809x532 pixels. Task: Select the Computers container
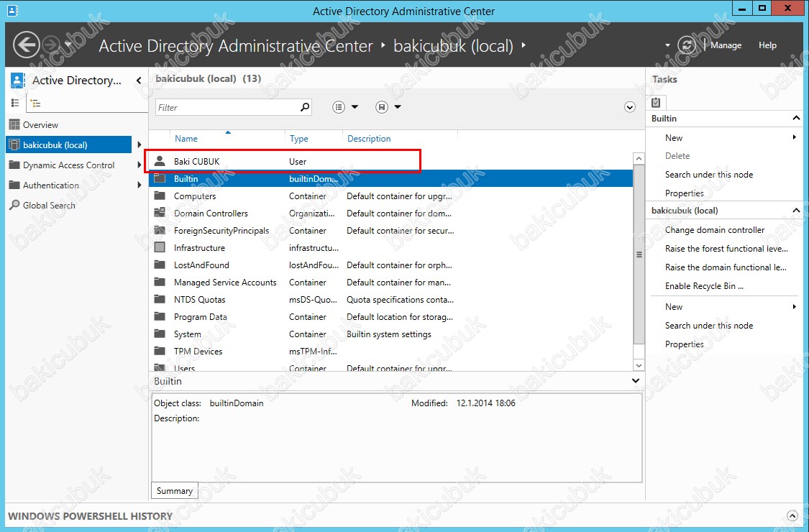pos(390,196)
